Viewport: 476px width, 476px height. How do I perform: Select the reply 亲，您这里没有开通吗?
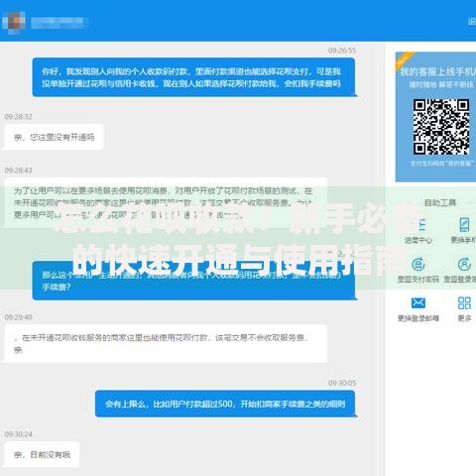click(x=54, y=137)
